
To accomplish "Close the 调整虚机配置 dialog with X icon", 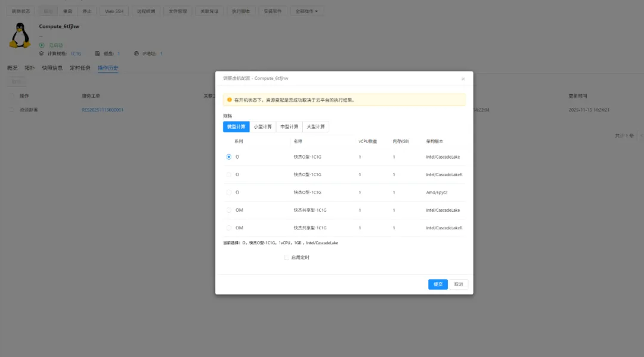I will pyautogui.click(x=463, y=79).
